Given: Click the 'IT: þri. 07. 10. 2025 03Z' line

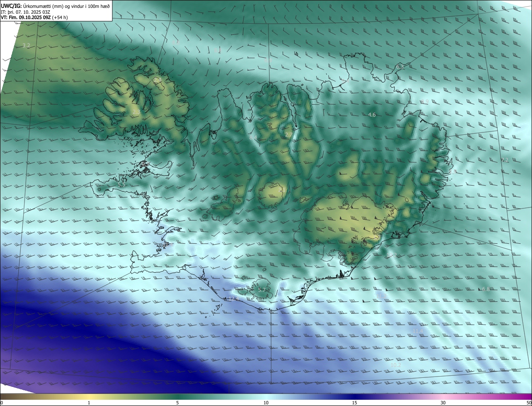Looking at the screenshot, I should point(26,12).
